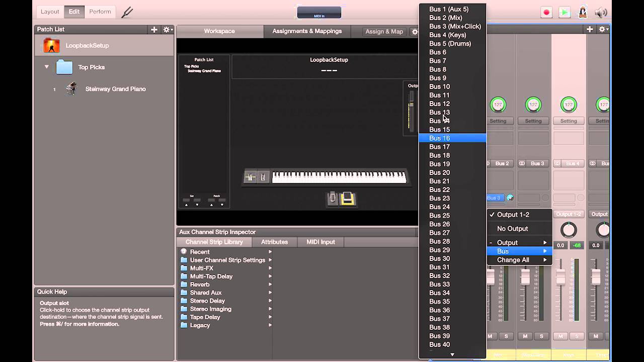644x362 pixels.
Task: Select the checked Output 1-2 menu item
Action: click(x=520, y=215)
